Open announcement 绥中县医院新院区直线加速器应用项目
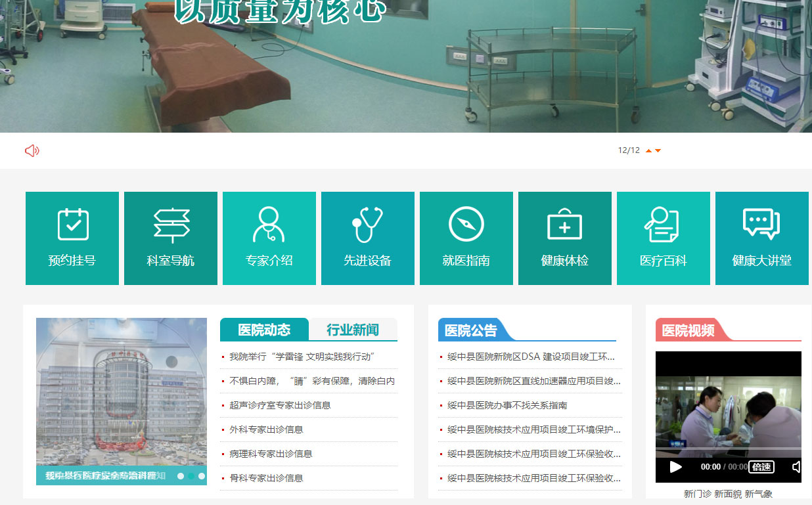The height and width of the screenshot is (505, 812). click(534, 381)
